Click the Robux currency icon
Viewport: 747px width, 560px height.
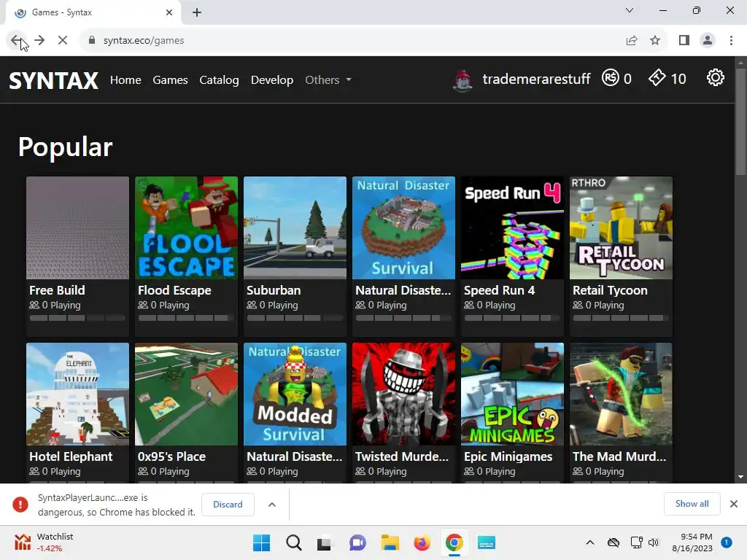click(611, 77)
